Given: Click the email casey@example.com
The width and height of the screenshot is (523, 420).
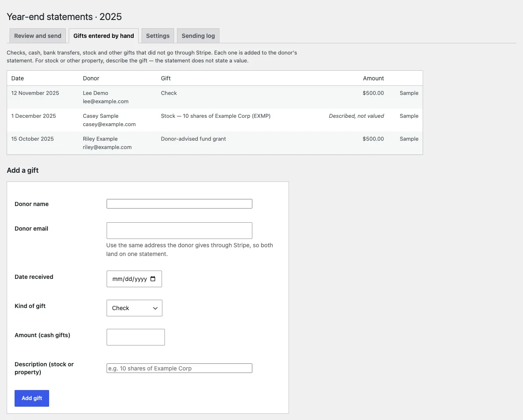Looking at the screenshot, I should click(109, 124).
